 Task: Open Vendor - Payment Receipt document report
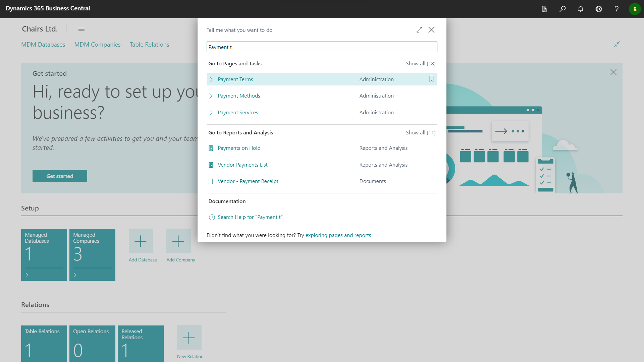click(x=248, y=181)
